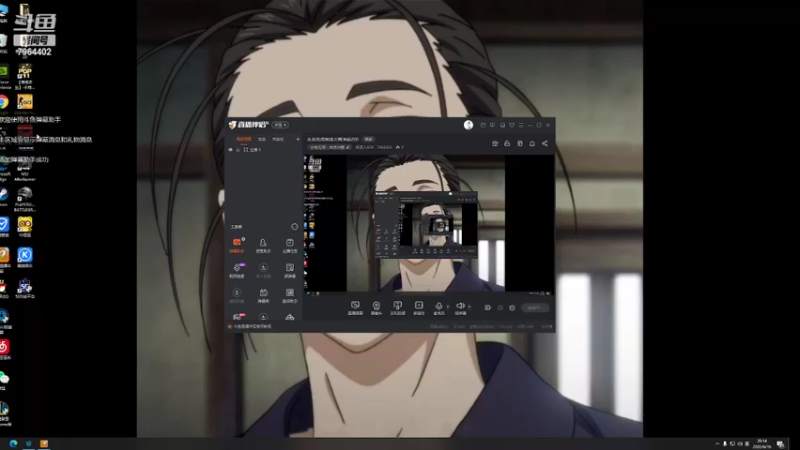Viewport: 800px width, 450px height.
Task: Toggle the lock on the scene source
Action: [238, 149]
